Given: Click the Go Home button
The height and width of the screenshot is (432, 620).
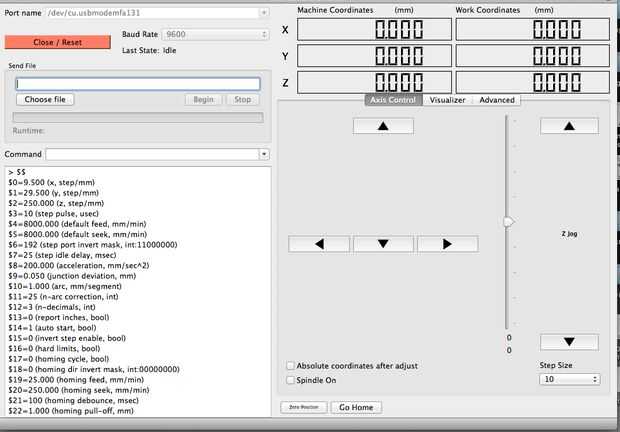Looking at the screenshot, I should click(356, 407).
